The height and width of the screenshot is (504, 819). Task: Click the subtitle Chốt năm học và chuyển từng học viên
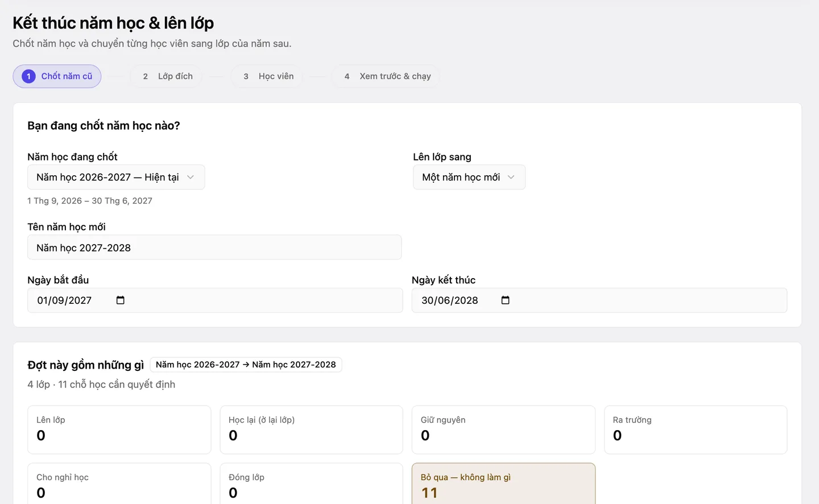152,43
